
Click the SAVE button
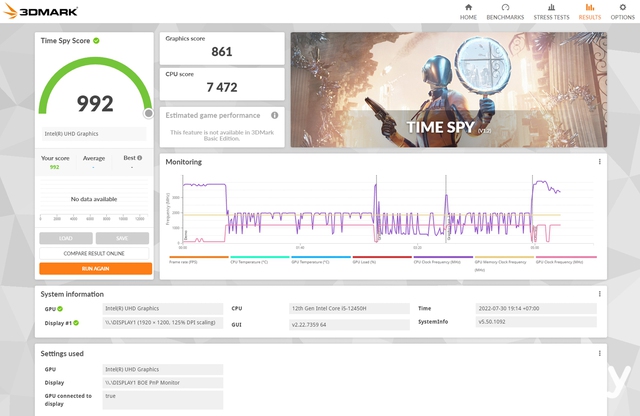tap(122, 238)
